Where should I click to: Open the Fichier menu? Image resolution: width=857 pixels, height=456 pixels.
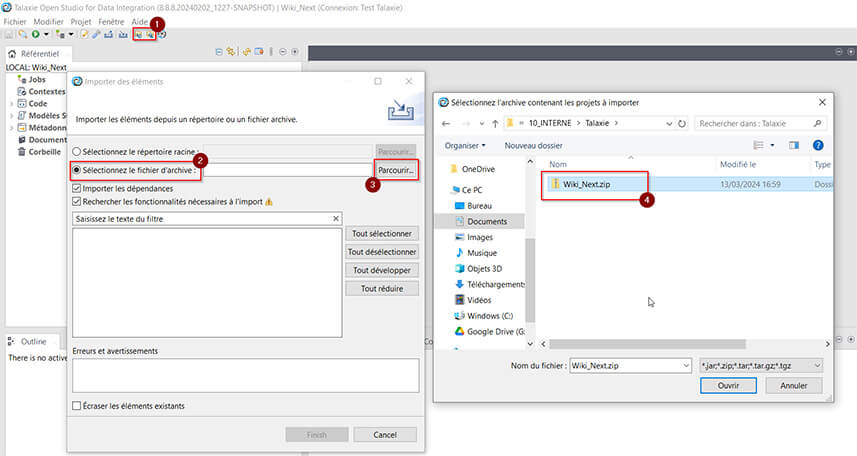coord(15,22)
